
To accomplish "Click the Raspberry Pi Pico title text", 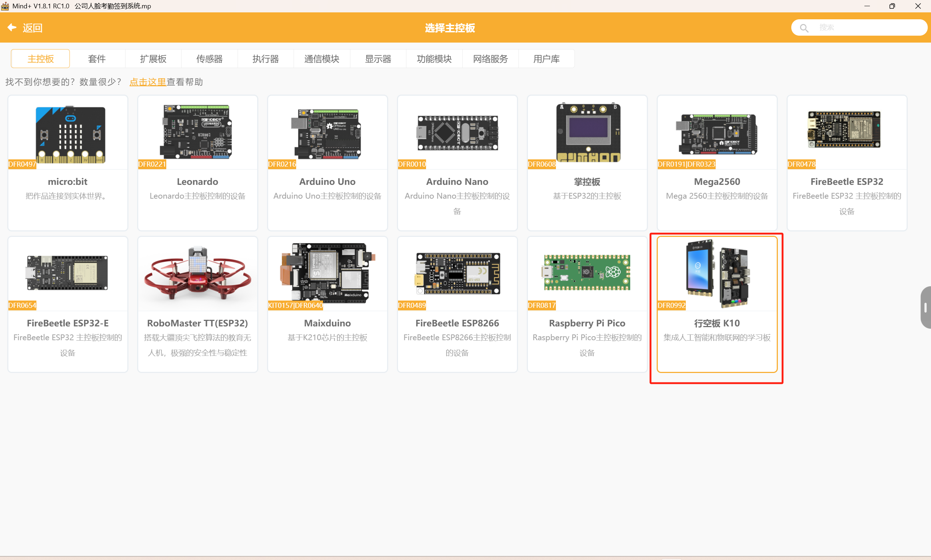I will [x=587, y=323].
